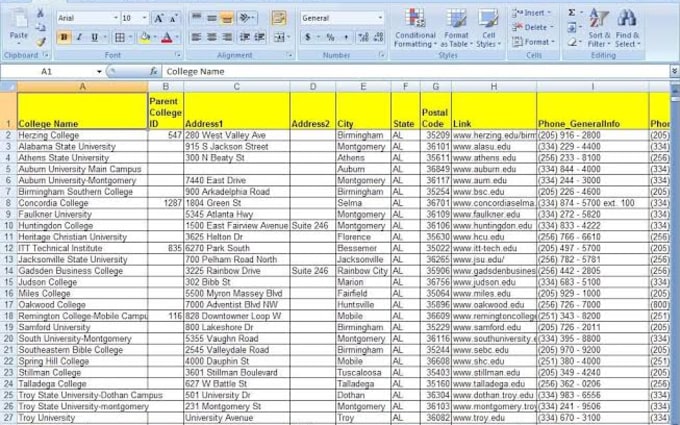Open the font size 10 dropdown
Viewport: 680px width, 425px height.
pyautogui.click(x=144, y=18)
